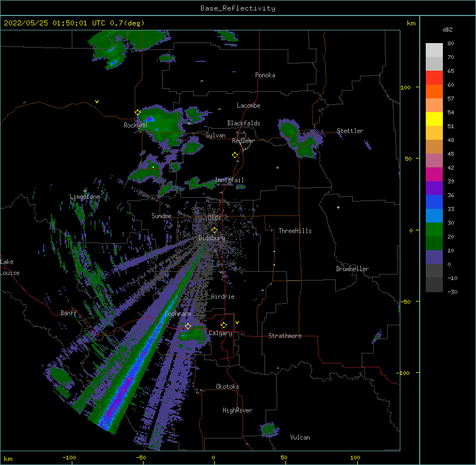Select the white asterisk east of Innisfail
Screen dimensions: 476x465
pos(277,167)
